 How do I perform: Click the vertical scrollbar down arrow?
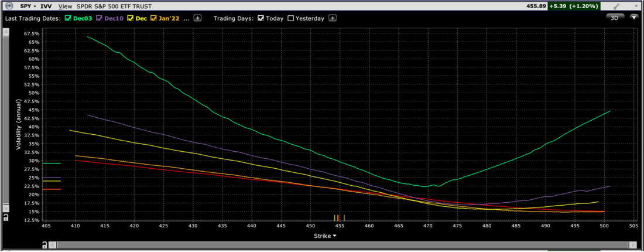6,210
